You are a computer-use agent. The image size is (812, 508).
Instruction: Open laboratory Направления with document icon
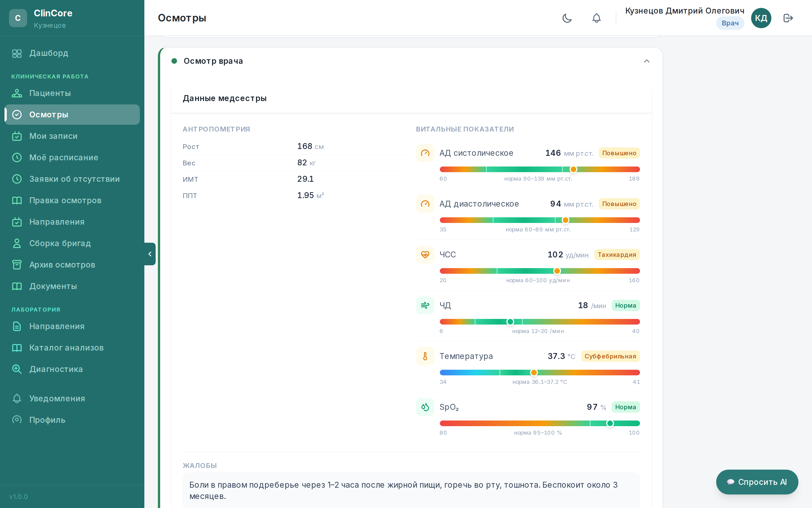[72, 326]
